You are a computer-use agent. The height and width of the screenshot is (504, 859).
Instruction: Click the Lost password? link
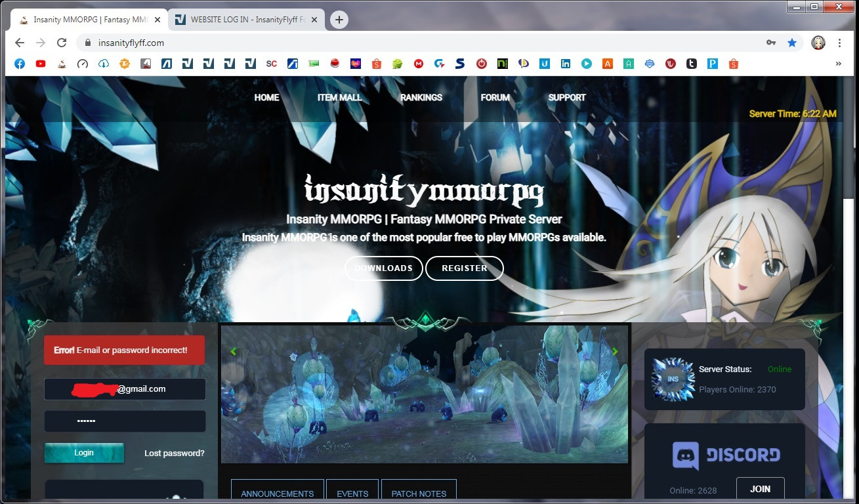point(174,453)
